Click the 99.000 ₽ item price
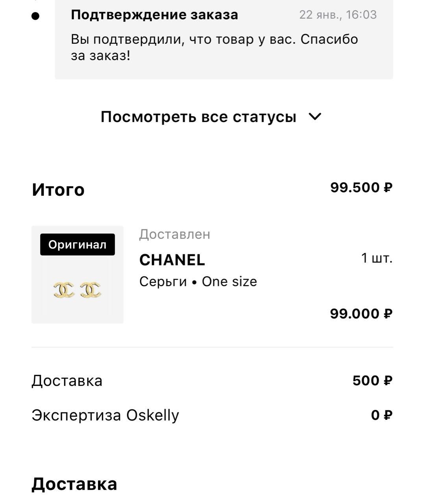This screenshot has width=425, height=504. click(x=361, y=314)
